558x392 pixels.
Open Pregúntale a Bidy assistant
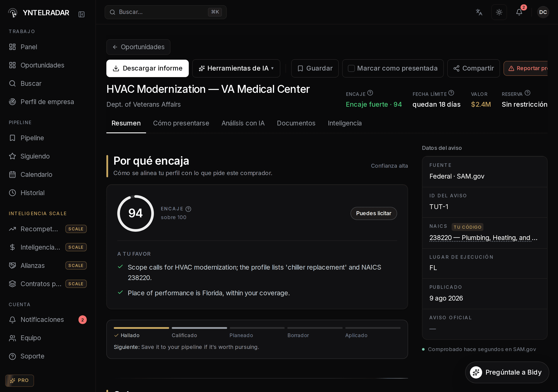(x=507, y=372)
